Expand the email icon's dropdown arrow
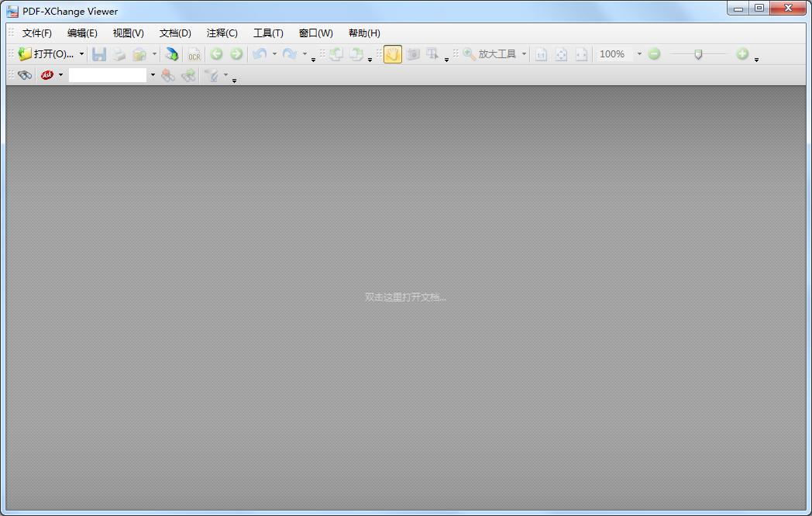The image size is (812, 516). click(154, 54)
